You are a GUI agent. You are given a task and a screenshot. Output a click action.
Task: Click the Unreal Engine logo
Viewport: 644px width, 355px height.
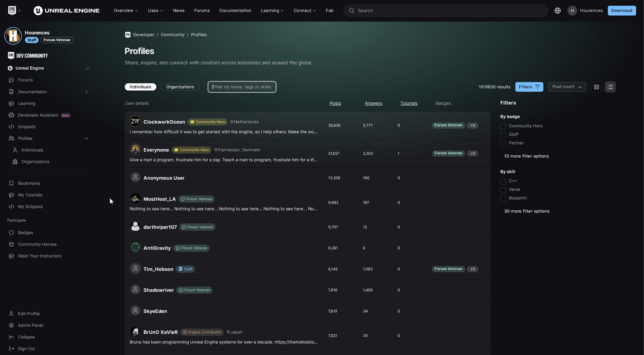pyautogui.click(x=67, y=11)
